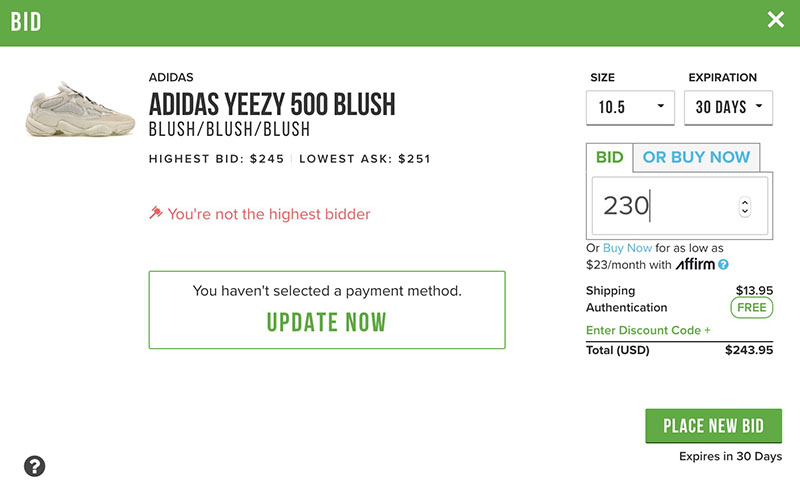The height and width of the screenshot is (488, 800).
Task: Open help via the question mark icon
Action: 35,465
